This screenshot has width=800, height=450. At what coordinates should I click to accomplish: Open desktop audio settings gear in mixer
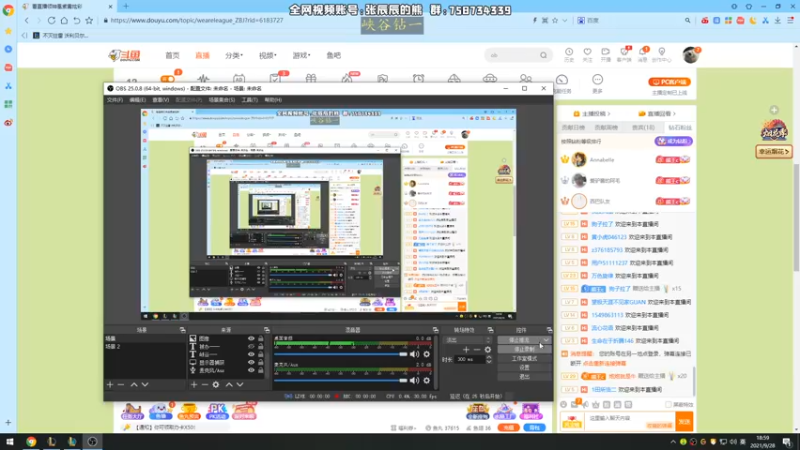click(427, 354)
